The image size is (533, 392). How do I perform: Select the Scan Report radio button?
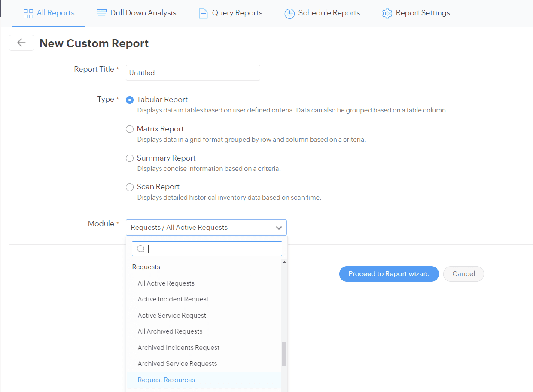pos(130,187)
